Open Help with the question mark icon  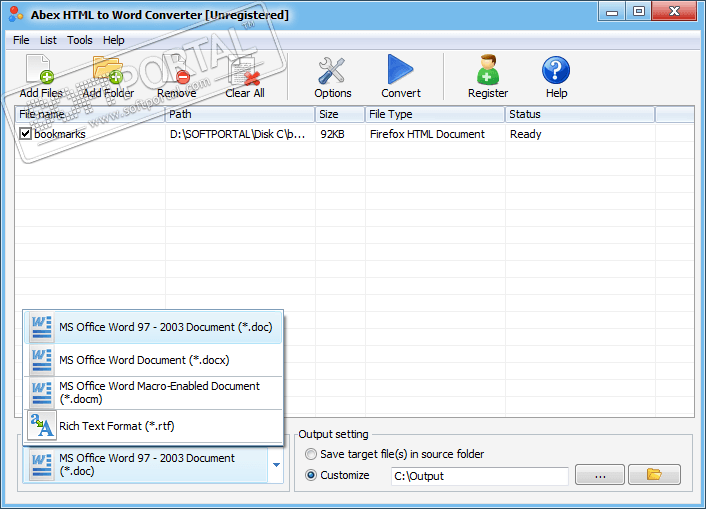(x=556, y=70)
